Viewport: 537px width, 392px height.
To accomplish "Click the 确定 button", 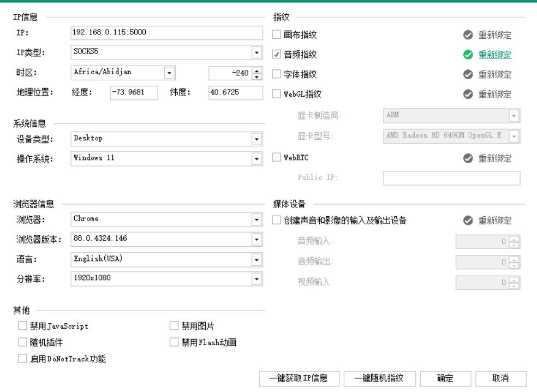I will 445,379.
